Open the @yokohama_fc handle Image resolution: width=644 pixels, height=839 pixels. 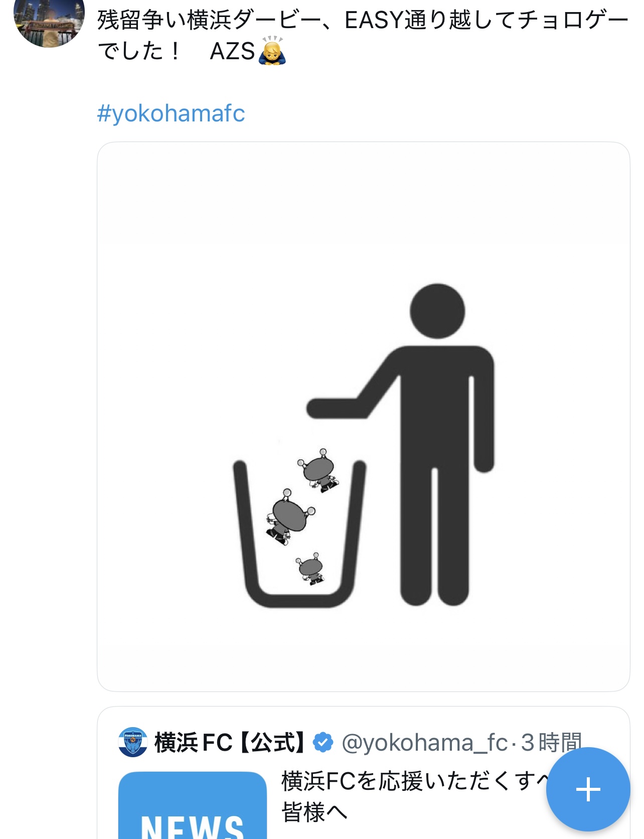(424, 743)
